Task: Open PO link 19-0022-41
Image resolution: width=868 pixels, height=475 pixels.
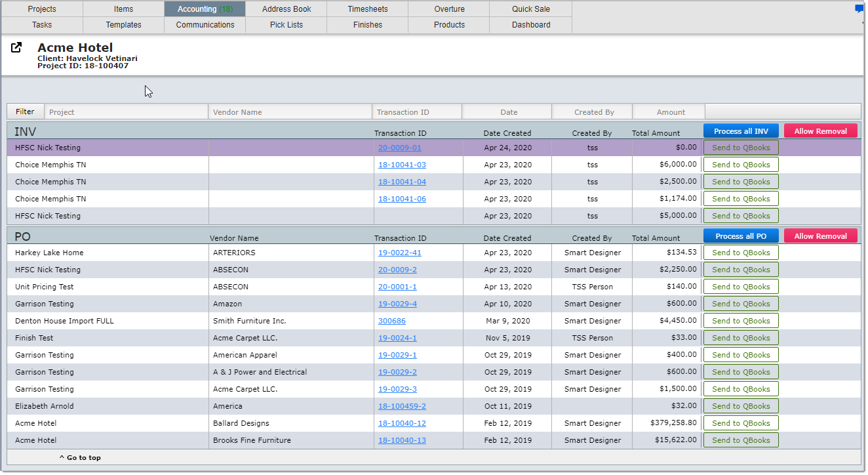Action: point(399,253)
